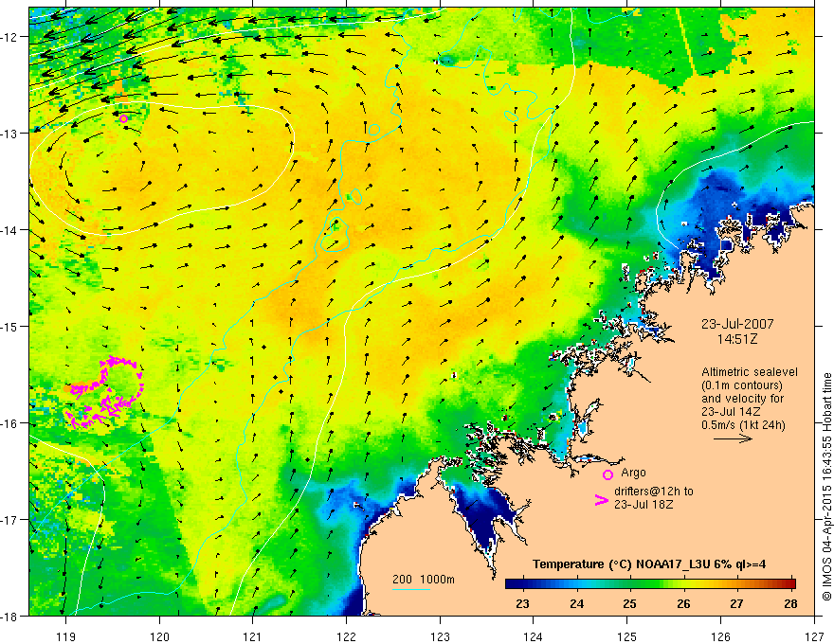
Task: Click the '23' color bar tick label
Action: 522,603
